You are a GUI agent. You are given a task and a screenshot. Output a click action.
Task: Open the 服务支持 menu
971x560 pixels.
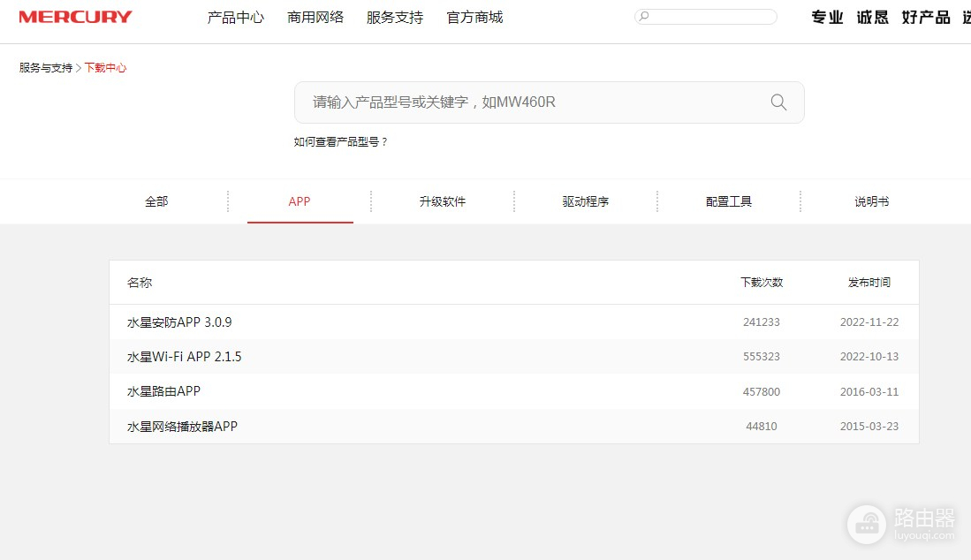click(x=394, y=16)
